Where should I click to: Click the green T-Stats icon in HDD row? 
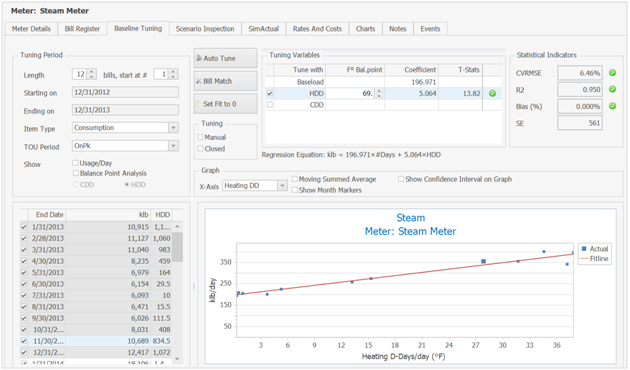[x=492, y=93]
